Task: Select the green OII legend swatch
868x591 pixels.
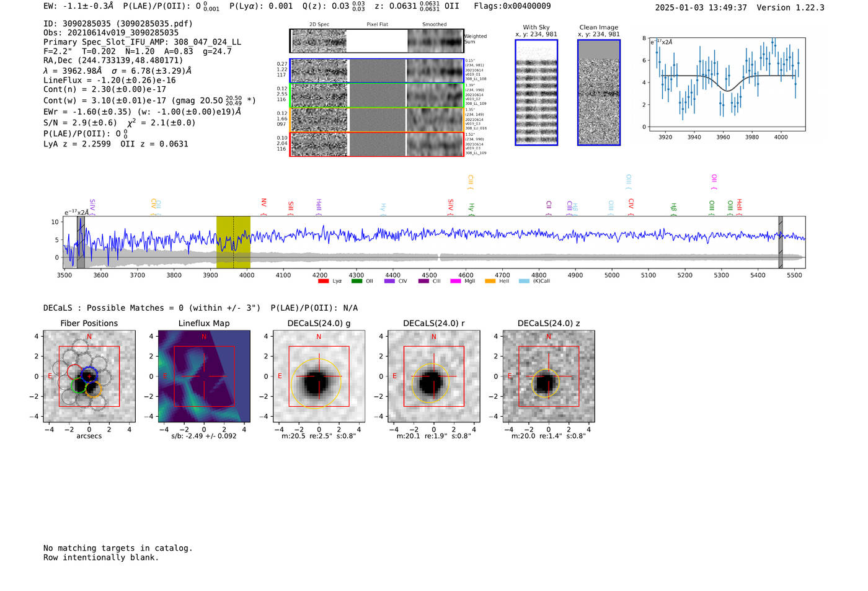Action: 356,281
